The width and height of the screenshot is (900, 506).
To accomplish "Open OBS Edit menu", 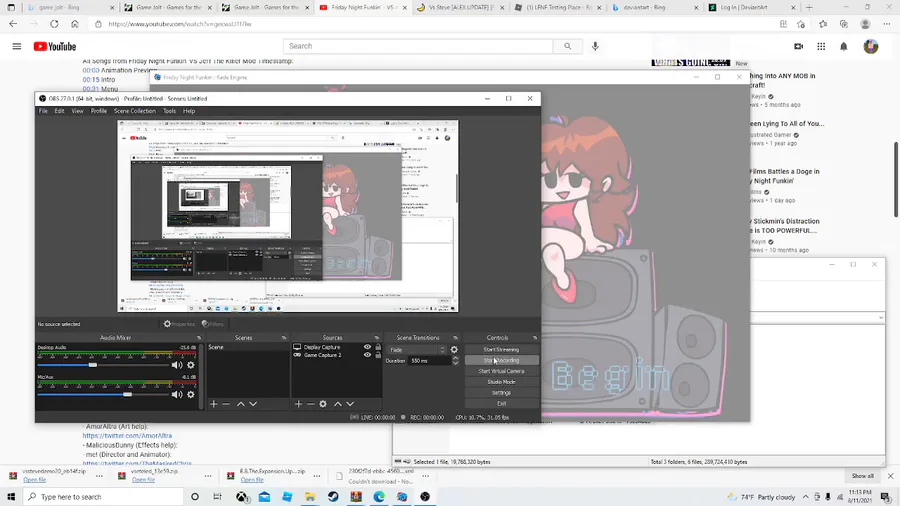I will point(59,111).
